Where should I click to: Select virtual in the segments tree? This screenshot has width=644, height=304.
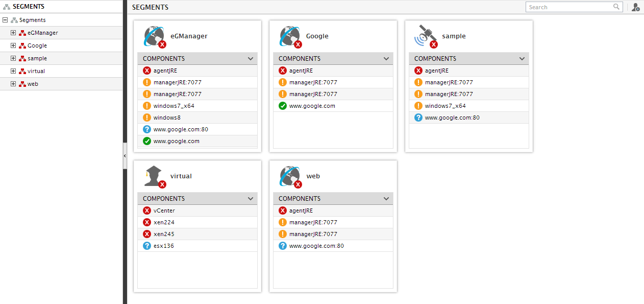(x=36, y=71)
